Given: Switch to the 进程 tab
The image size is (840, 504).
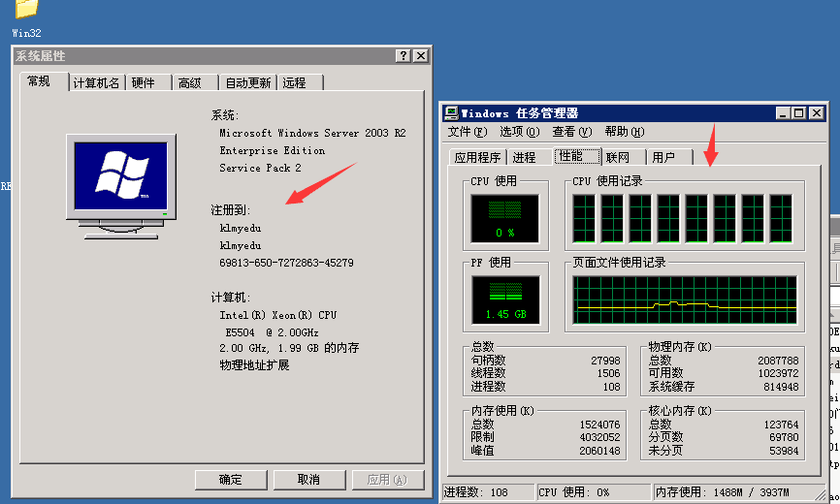Looking at the screenshot, I should [525, 157].
